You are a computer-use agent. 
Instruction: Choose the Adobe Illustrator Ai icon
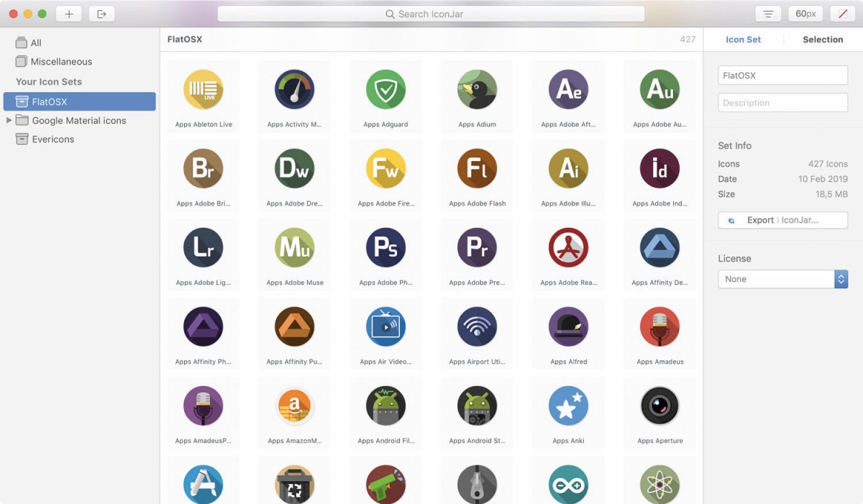(569, 168)
